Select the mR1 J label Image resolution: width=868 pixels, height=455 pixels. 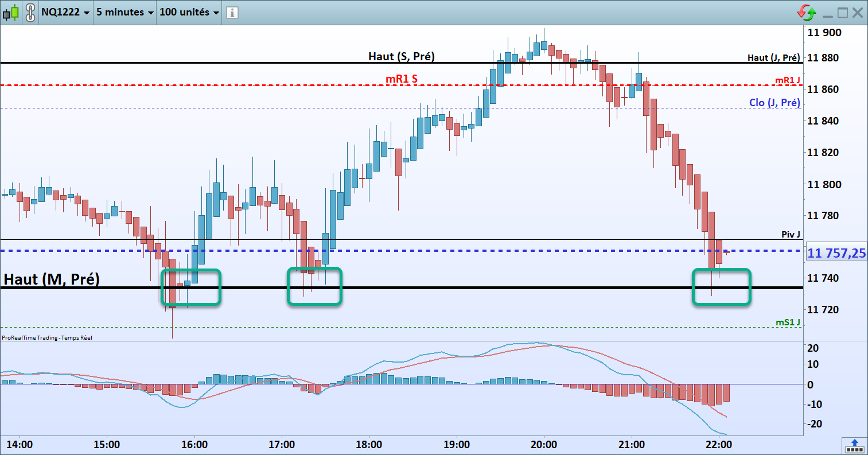click(787, 80)
